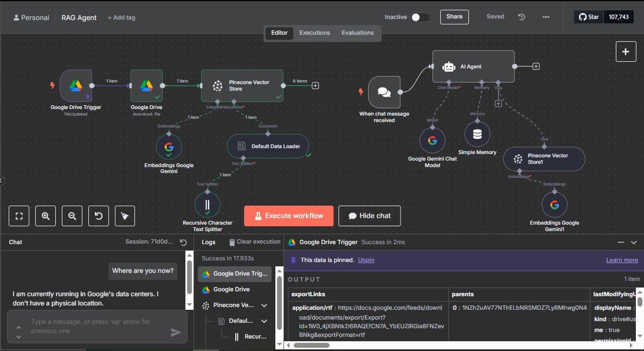Select the AI Agent node
The width and height of the screenshot is (644, 351).
(473, 67)
